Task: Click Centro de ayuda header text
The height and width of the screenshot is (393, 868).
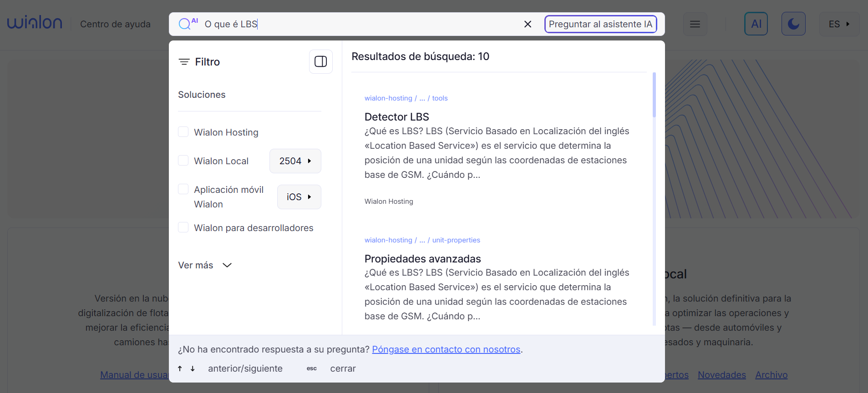Action: click(115, 24)
